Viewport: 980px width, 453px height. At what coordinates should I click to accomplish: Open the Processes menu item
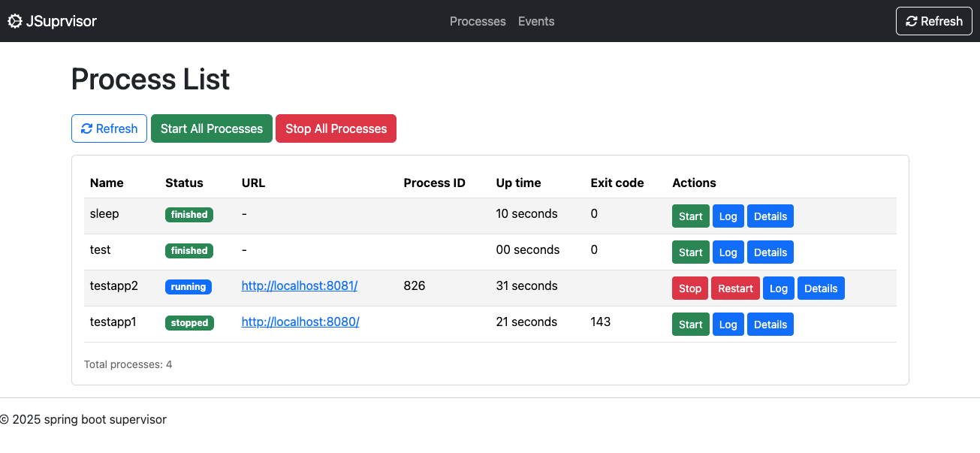[x=478, y=21]
